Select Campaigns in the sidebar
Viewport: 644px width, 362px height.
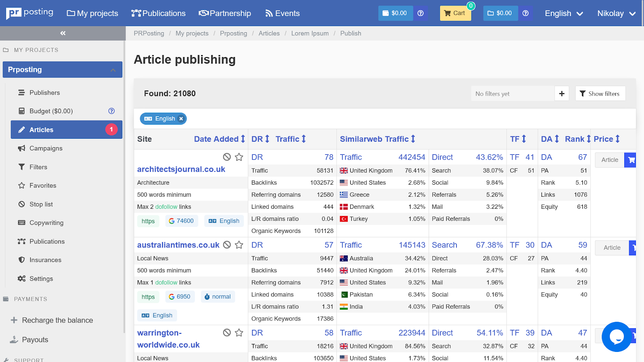46,148
